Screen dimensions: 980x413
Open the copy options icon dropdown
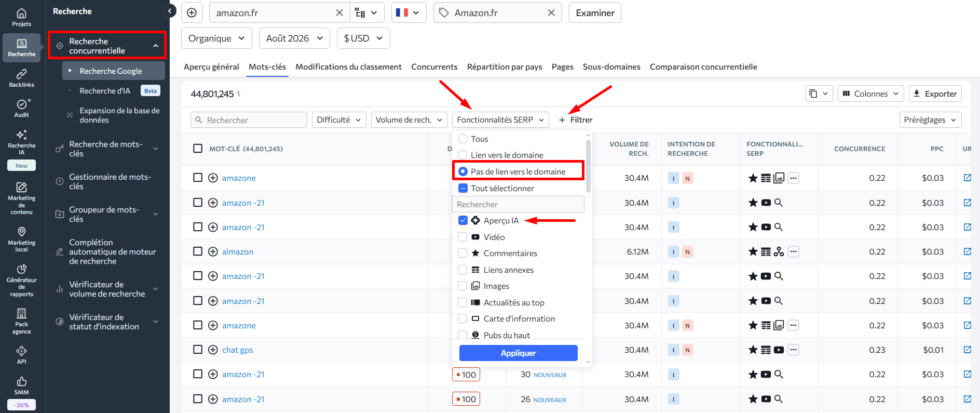click(819, 94)
